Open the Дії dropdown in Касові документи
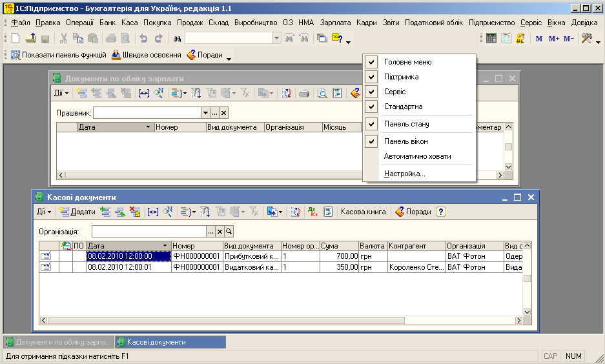 [44, 212]
